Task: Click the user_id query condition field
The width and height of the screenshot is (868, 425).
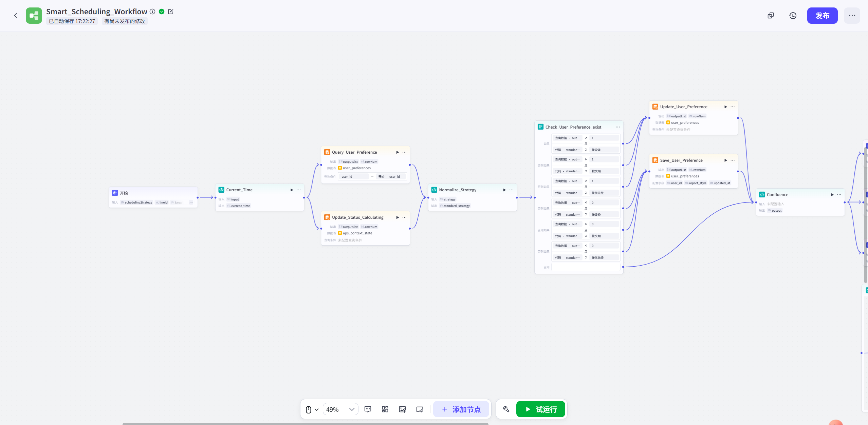Action: (x=353, y=177)
